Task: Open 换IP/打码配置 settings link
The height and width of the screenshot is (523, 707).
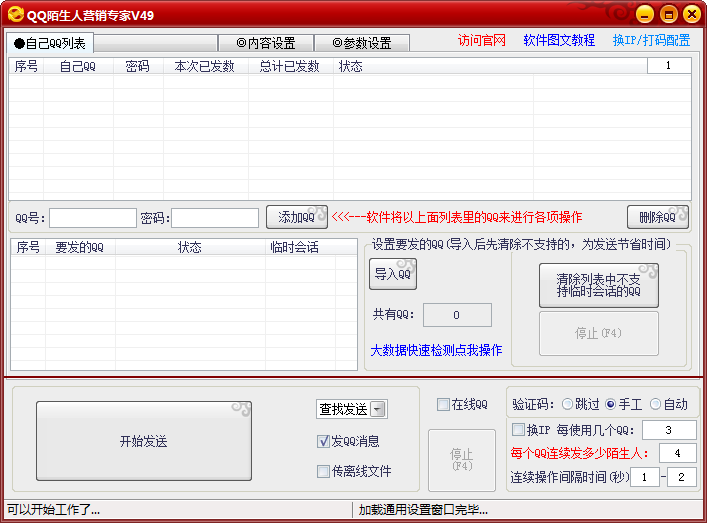Action: (x=651, y=41)
